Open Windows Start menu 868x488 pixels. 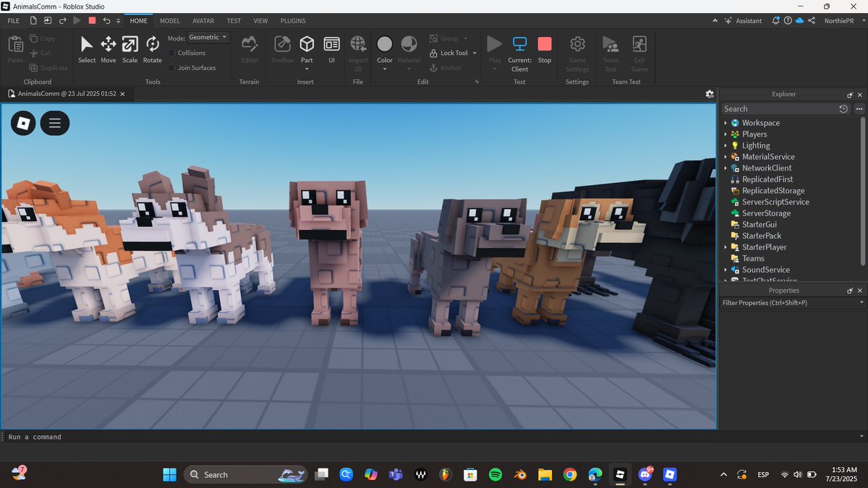coord(169,474)
